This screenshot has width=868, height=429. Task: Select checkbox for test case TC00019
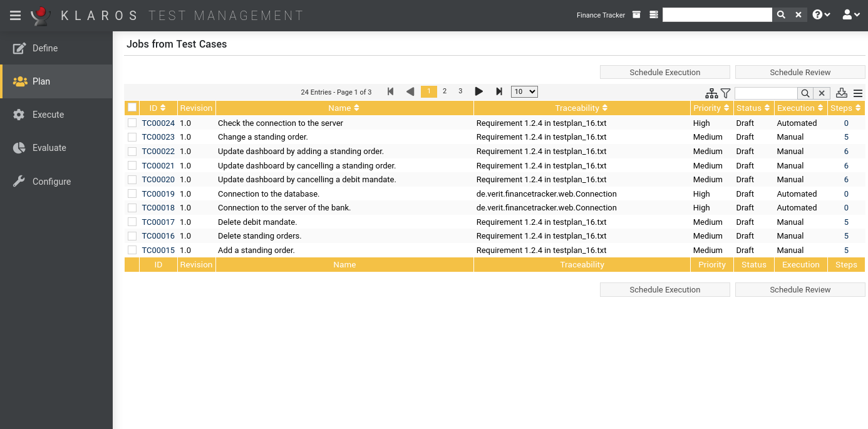coord(132,194)
